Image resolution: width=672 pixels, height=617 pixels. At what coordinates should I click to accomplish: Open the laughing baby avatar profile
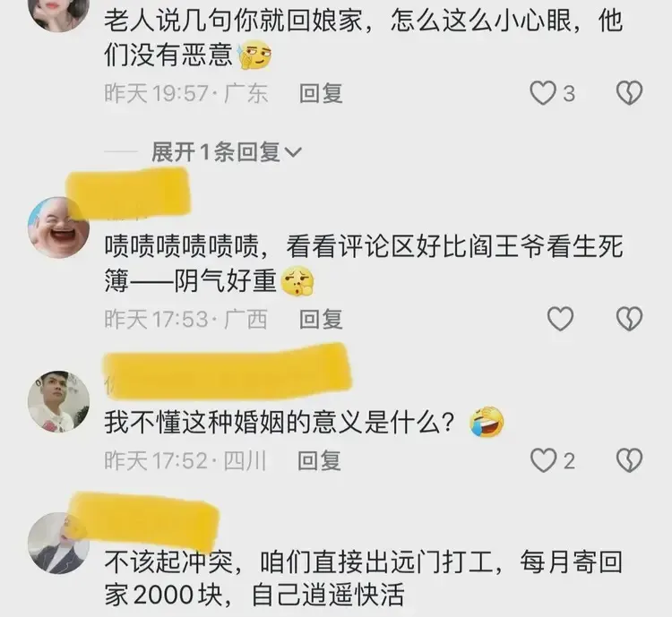59,227
